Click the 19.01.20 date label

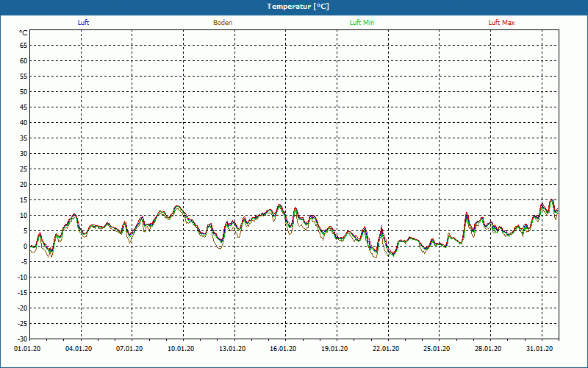(334, 349)
